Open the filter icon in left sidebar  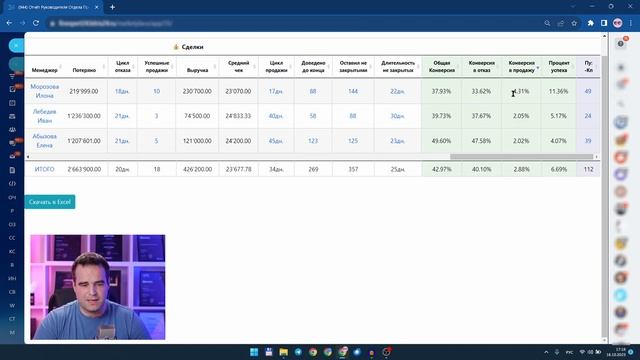coord(12,76)
